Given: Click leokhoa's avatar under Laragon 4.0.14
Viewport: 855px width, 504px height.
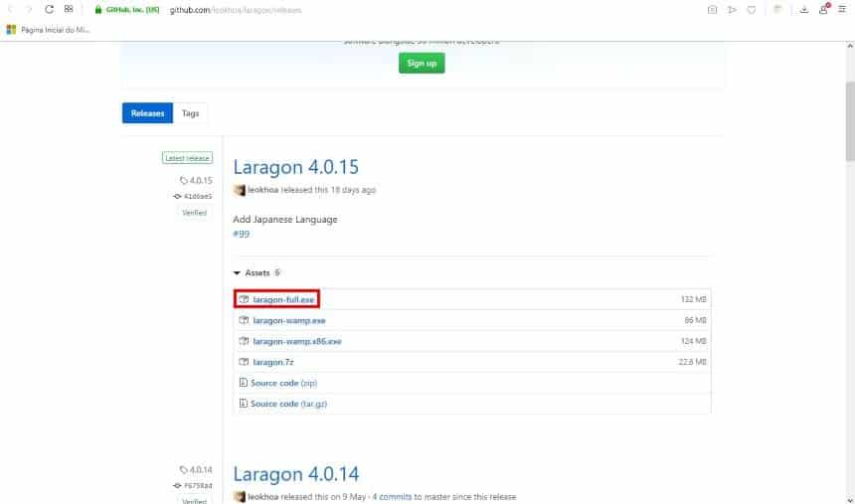Looking at the screenshot, I should [x=240, y=497].
